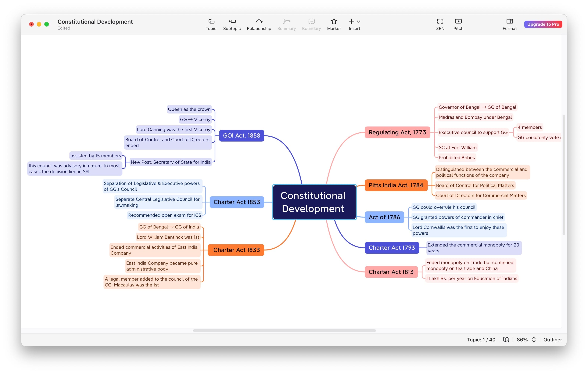Select the 'Charter Act 1833' topic node
588x374 pixels.
pyautogui.click(x=236, y=250)
